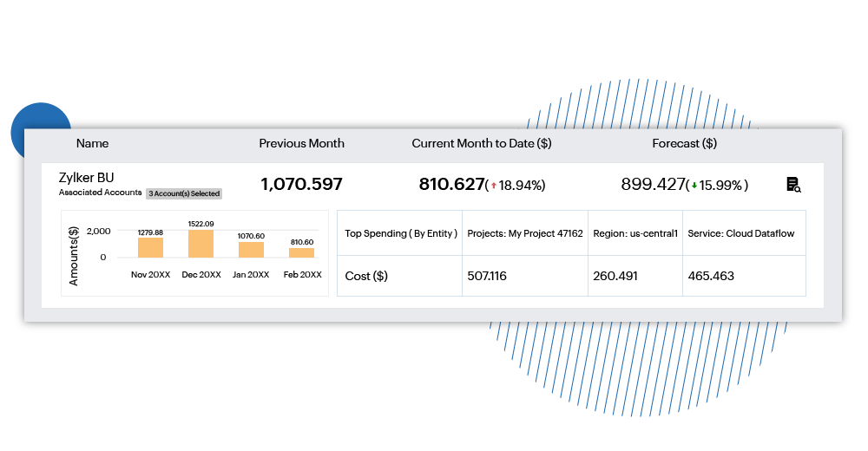Click the Name column header
This screenshot has width=868, height=451.
click(x=93, y=143)
